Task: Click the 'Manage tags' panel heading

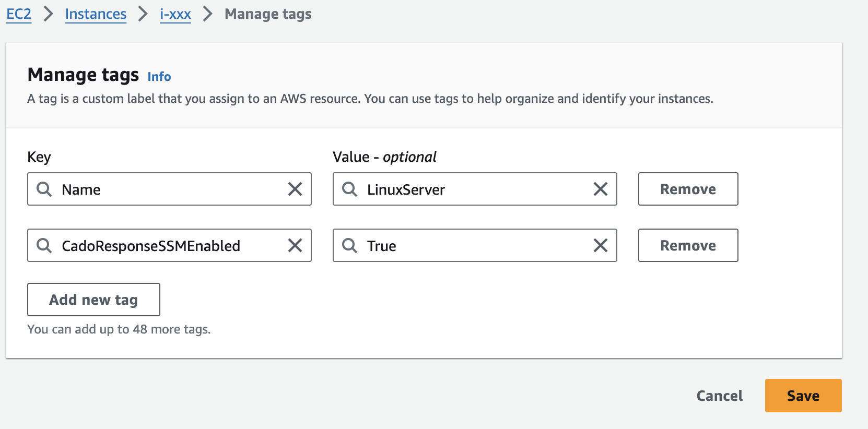Action: click(x=84, y=75)
